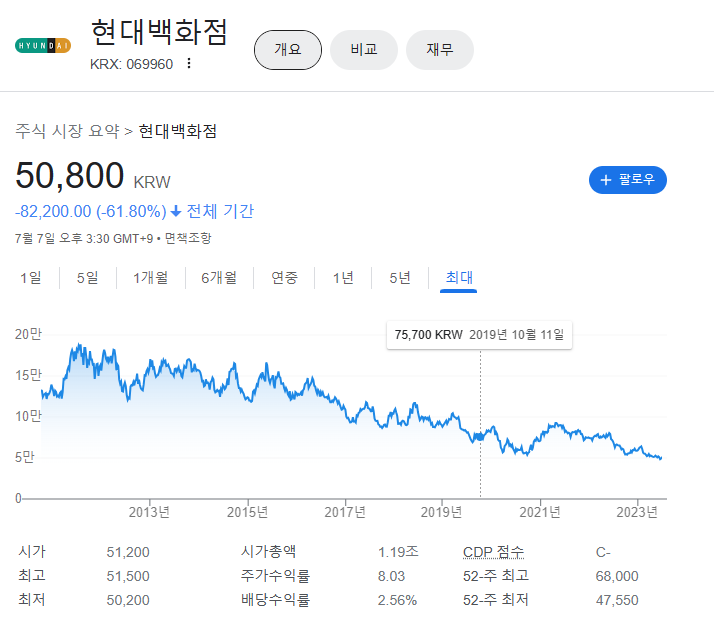Image resolution: width=714 pixels, height=619 pixels.
Task: Click the CDP score value C-
Action: (x=603, y=552)
